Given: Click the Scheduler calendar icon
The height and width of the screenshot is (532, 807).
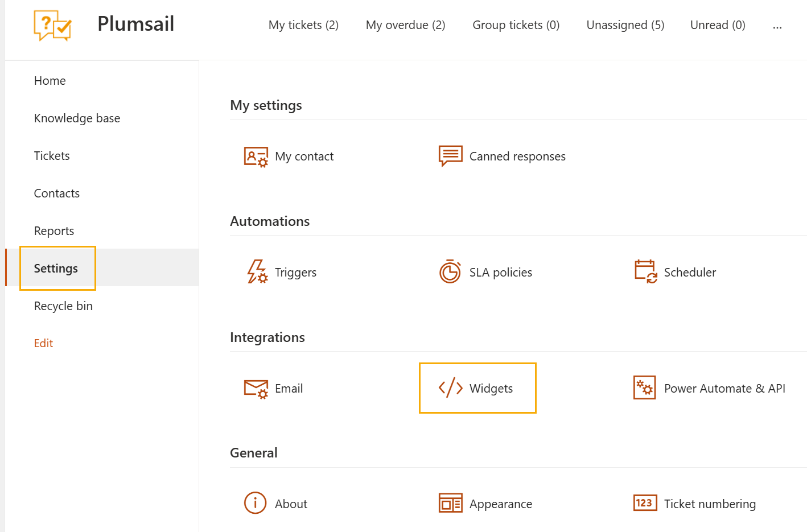Looking at the screenshot, I should [x=645, y=271].
